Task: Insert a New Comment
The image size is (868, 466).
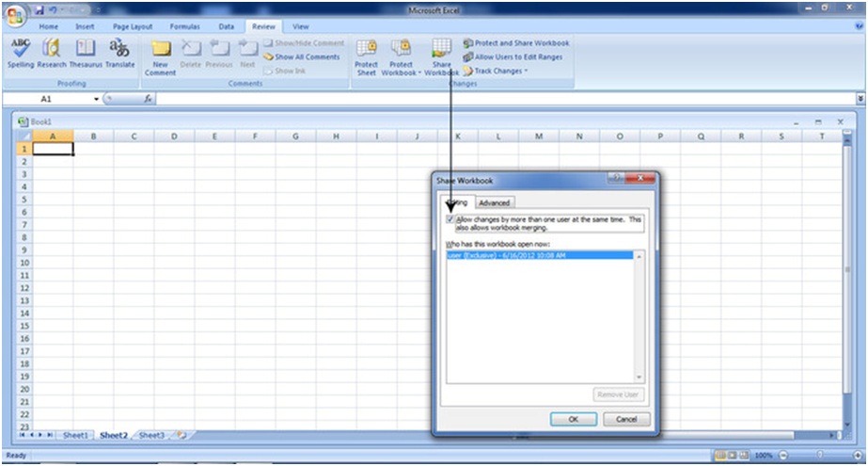Action: [161, 56]
